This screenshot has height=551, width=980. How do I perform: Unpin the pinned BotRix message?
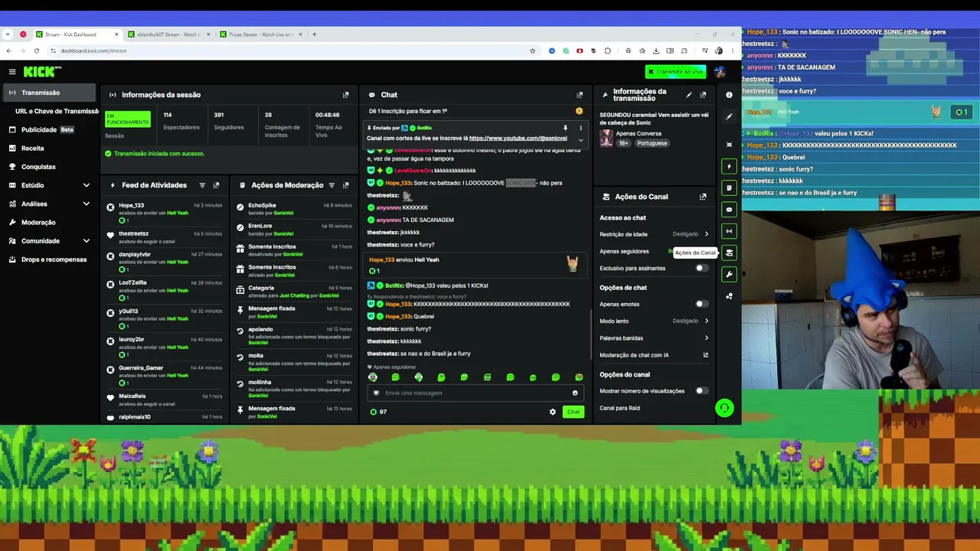click(565, 128)
